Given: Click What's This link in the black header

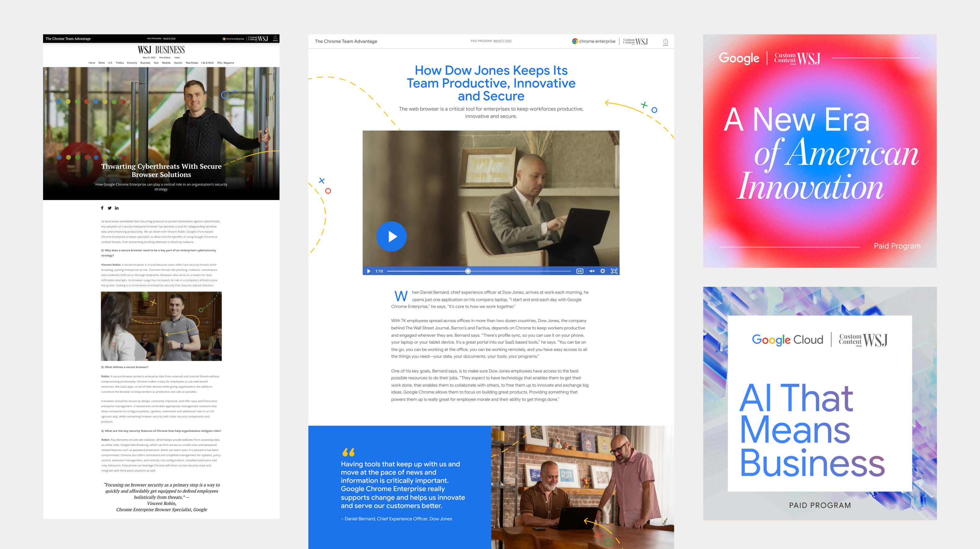Looking at the screenshot, I should click(x=169, y=38).
